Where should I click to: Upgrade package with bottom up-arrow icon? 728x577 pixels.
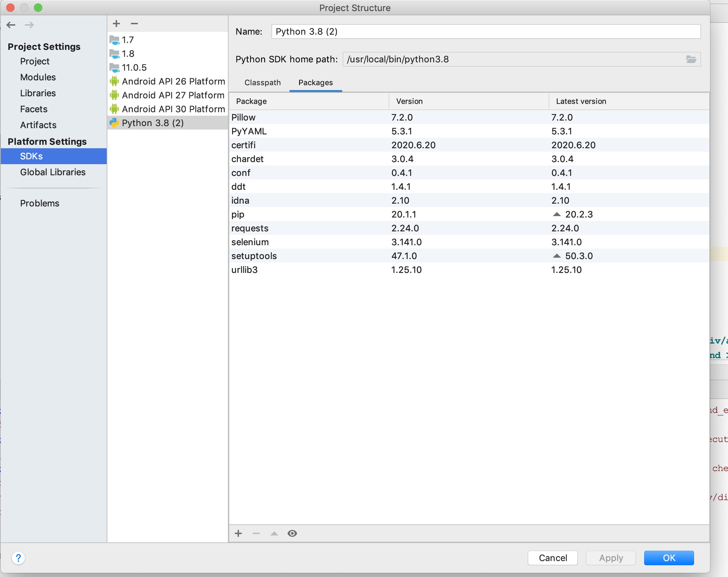(274, 533)
